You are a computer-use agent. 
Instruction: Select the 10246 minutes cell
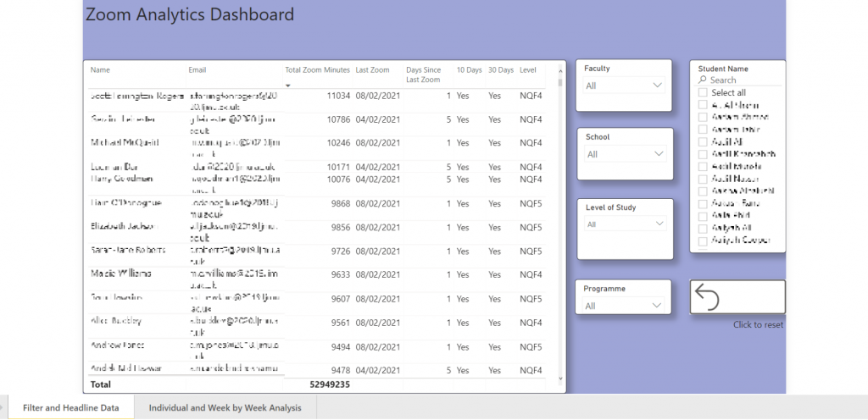click(x=338, y=142)
